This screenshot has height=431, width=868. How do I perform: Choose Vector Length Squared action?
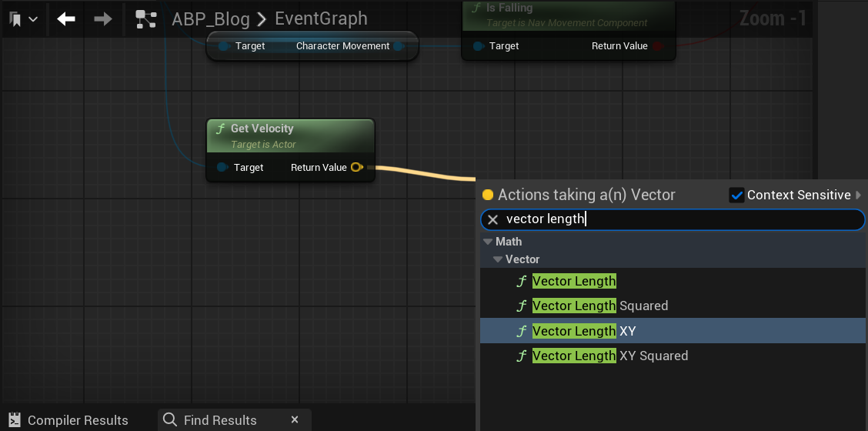coord(673,306)
